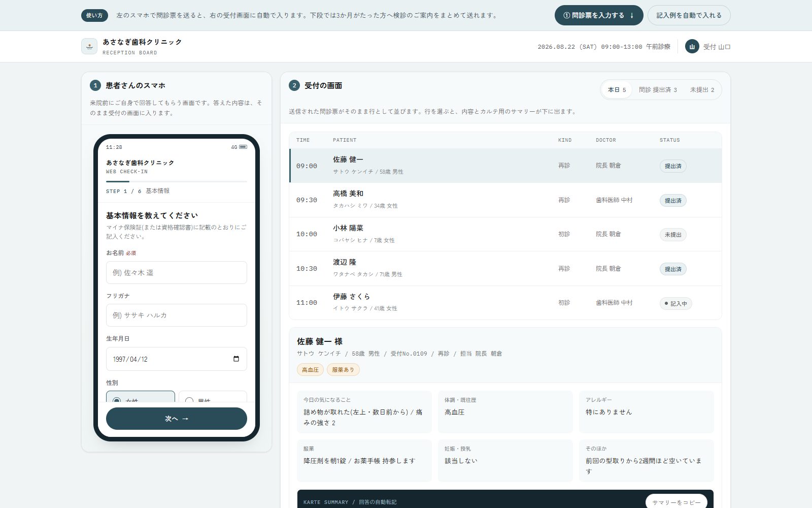Click the 提出済 badge in 渡辺 隆 row
Image resolution: width=812 pixels, height=508 pixels.
[673, 269]
